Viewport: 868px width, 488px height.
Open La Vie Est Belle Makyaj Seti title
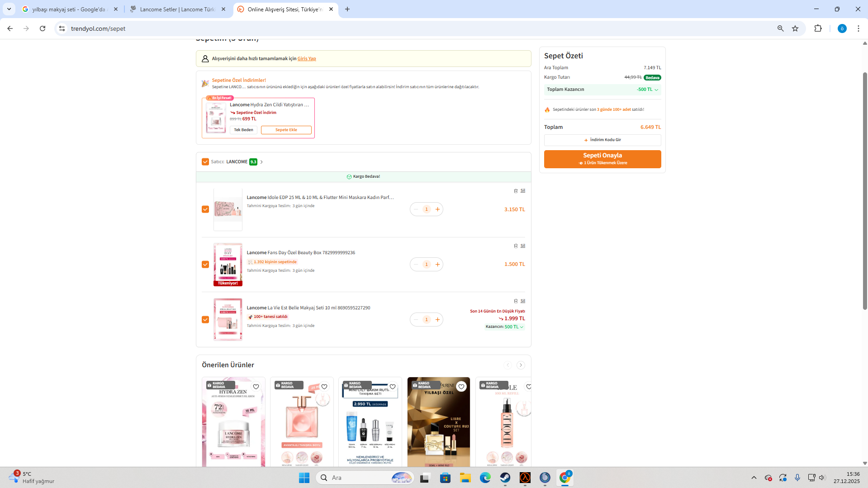(308, 308)
